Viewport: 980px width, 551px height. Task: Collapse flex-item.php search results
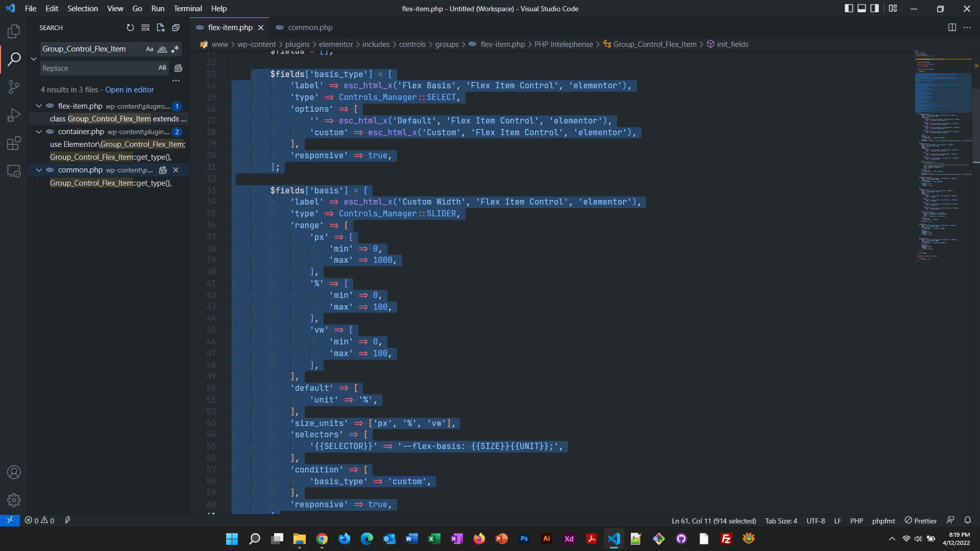39,106
